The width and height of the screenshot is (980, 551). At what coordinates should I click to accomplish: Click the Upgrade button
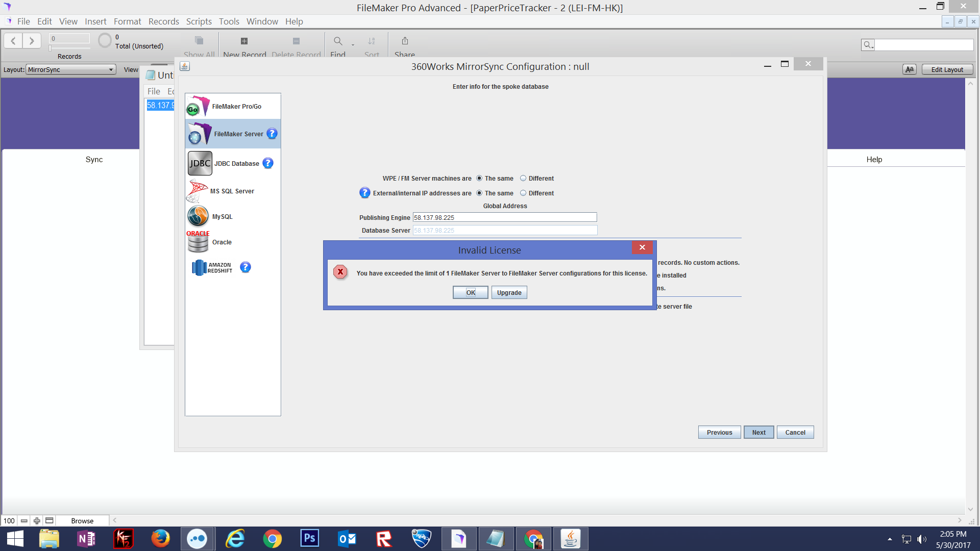point(509,292)
